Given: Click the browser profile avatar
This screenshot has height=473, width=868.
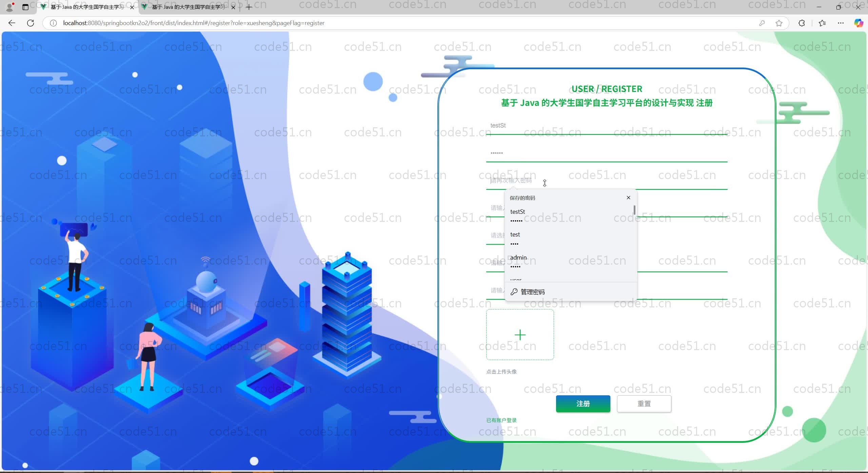Looking at the screenshot, I should [10, 7].
